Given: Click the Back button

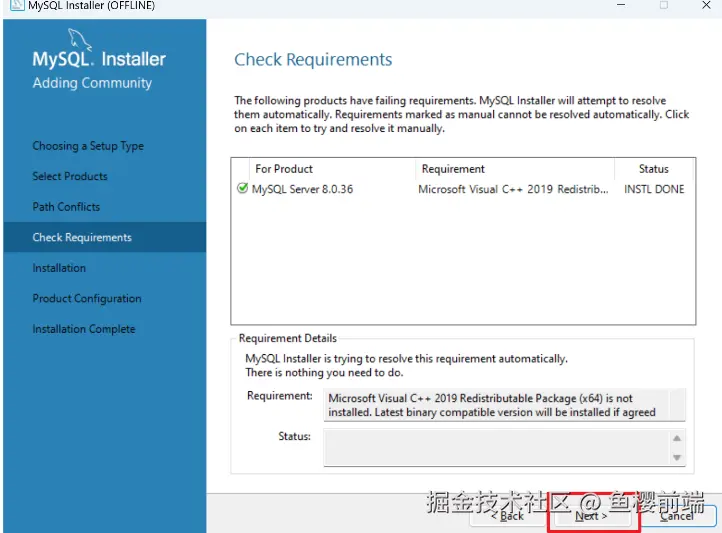Looking at the screenshot, I should [x=507, y=516].
